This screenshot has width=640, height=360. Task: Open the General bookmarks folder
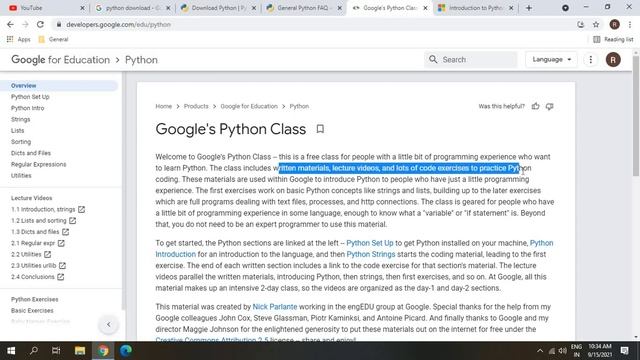[x=53, y=39]
